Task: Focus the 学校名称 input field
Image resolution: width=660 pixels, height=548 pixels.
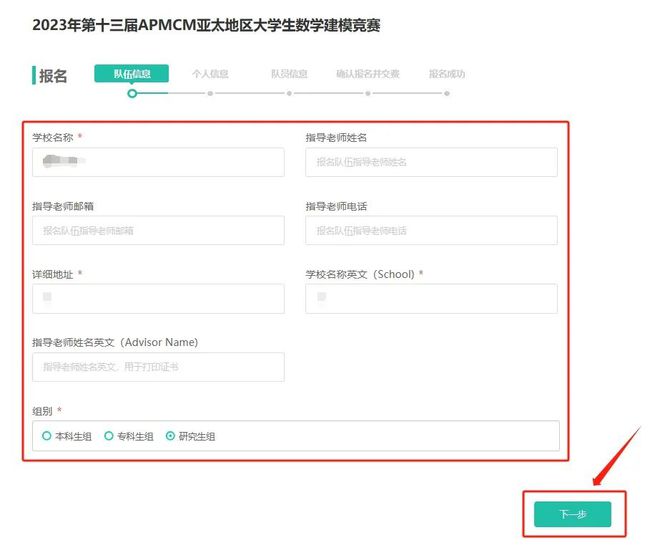Action: 158,162
